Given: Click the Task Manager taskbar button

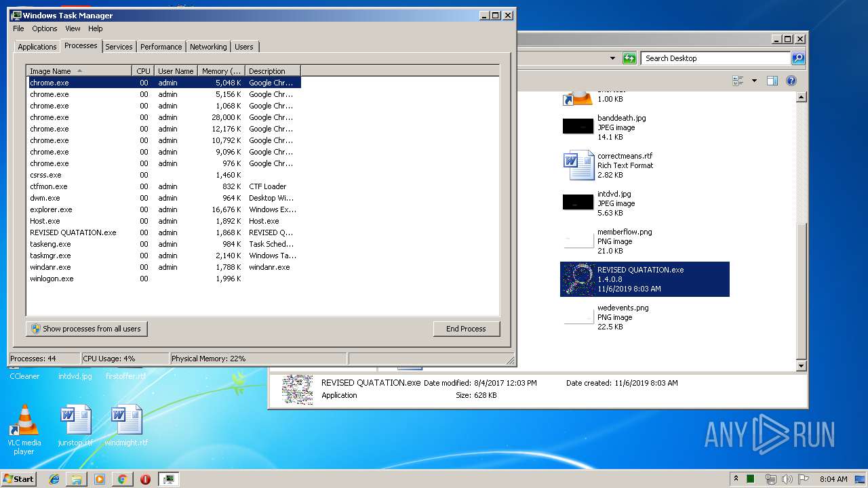Looking at the screenshot, I should coord(168,479).
